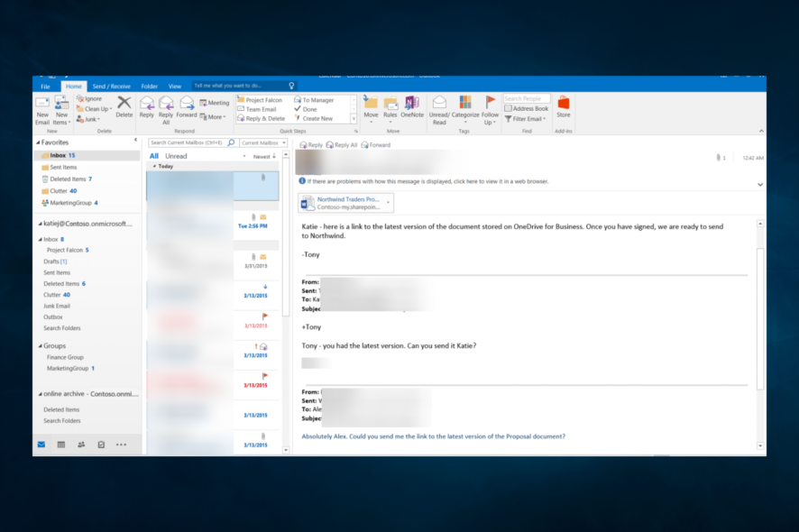The image size is (799, 532).
Task: Expand the Quick Steps gallery
Action: point(354,119)
